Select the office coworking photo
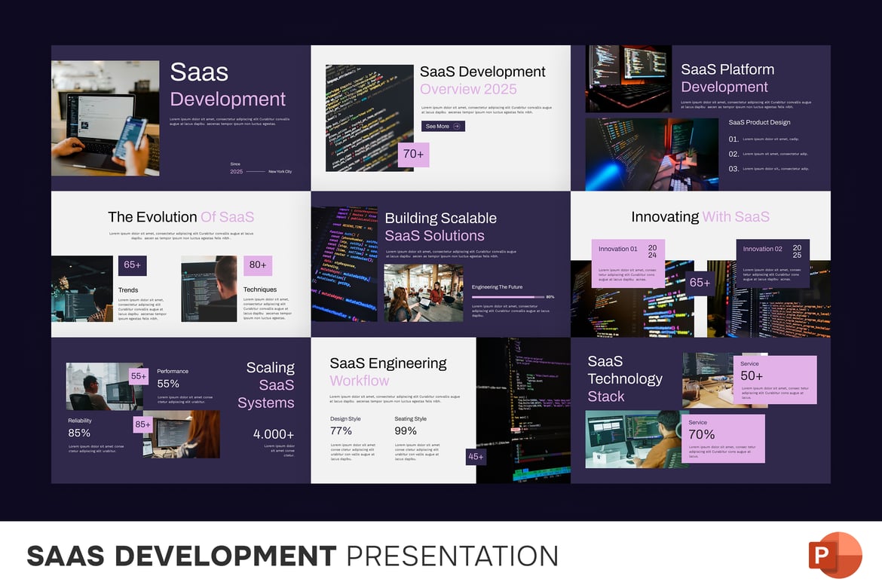 pyautogui.click(x=424, y=292)
